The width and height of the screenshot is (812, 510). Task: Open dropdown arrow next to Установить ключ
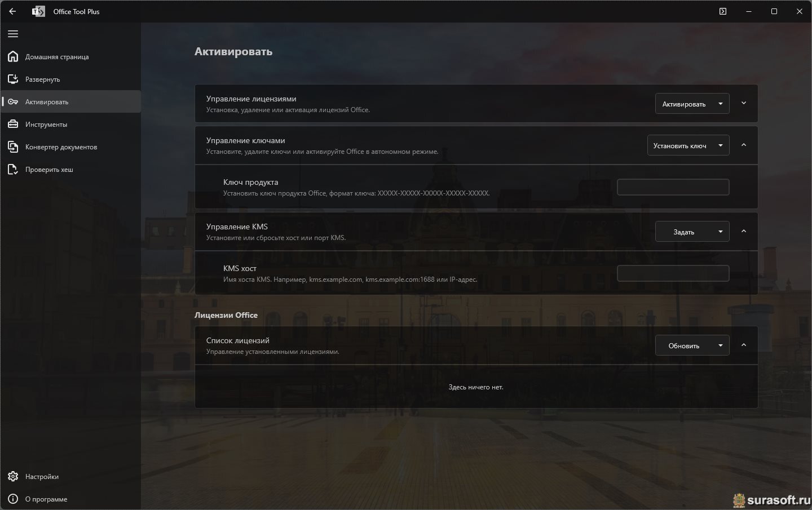point(721,145)
